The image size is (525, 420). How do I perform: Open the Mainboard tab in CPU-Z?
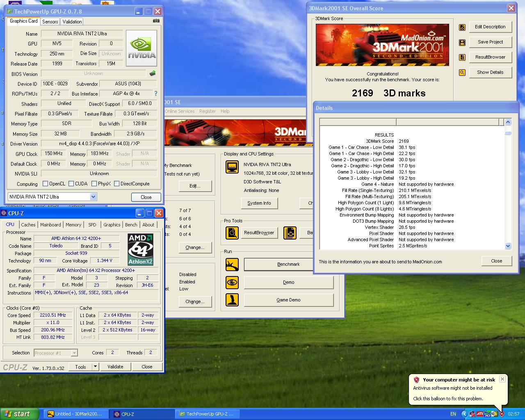coord(50,225)
